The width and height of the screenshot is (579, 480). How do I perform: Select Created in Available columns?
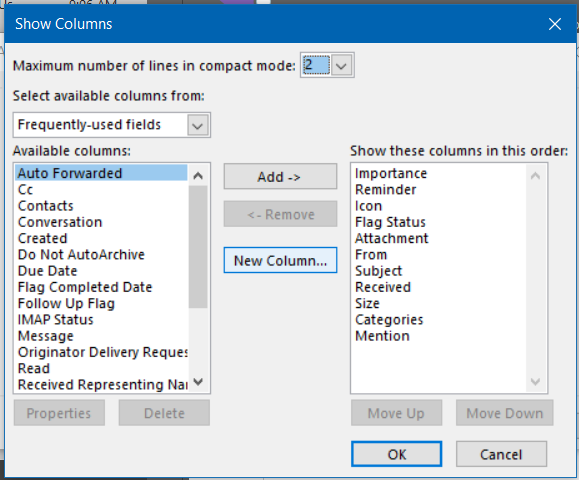[102, 238]
